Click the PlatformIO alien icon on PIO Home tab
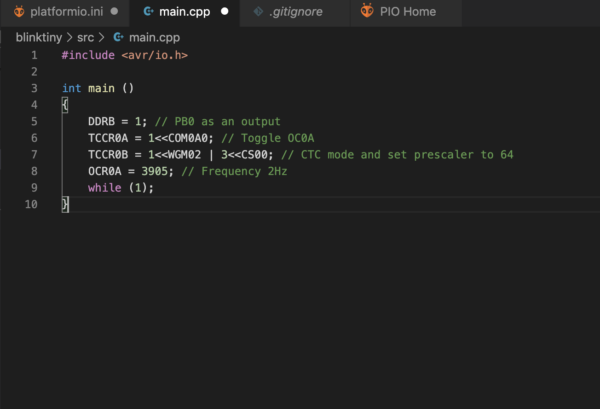The image size is (600, 409). [x=367, y=11]
